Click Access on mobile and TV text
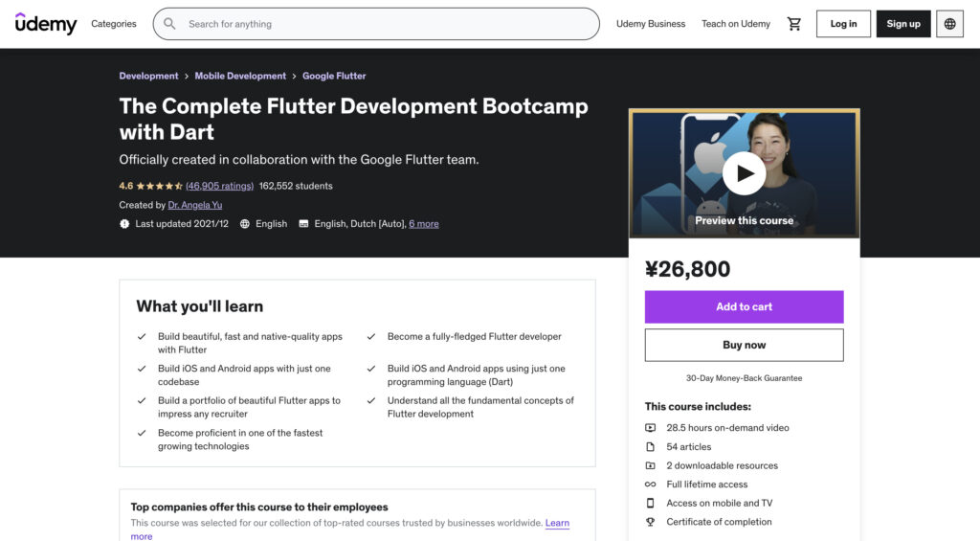980x541 pixels. pos(720,503)
